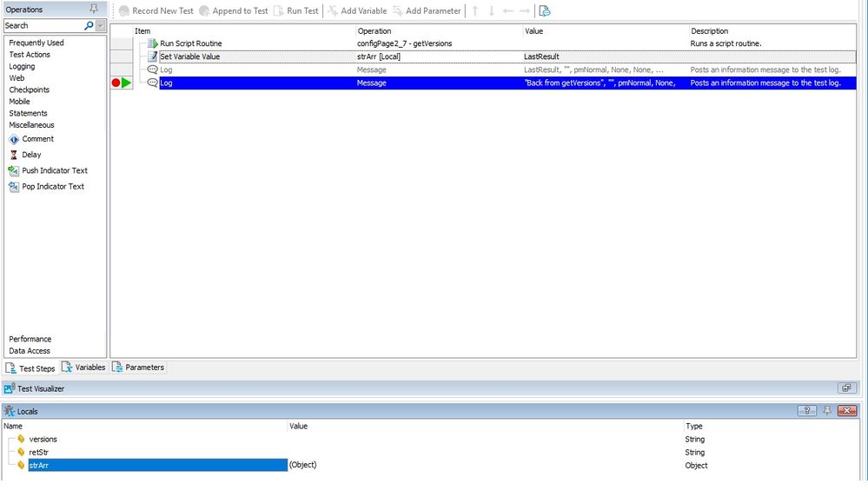Image resolution: width=868 pixels, height=497 pixels.
Task: Click the rightmost toolbar icon after arrows
Action: (x=545, y=11)
